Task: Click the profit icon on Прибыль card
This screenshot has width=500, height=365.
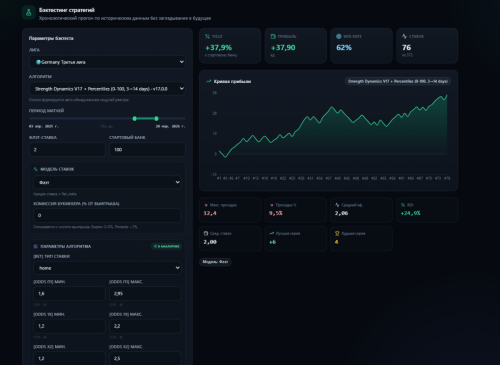Action: coord(273,36)
